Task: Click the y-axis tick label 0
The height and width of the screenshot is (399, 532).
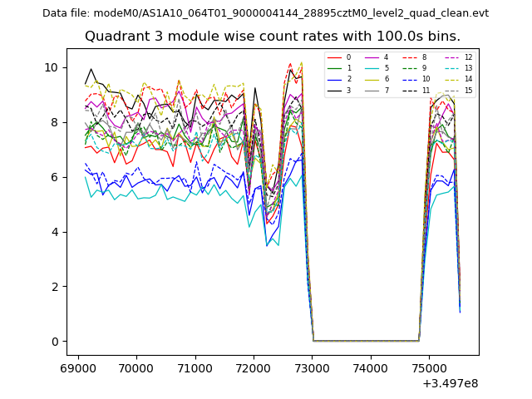Action: (54, 342)
